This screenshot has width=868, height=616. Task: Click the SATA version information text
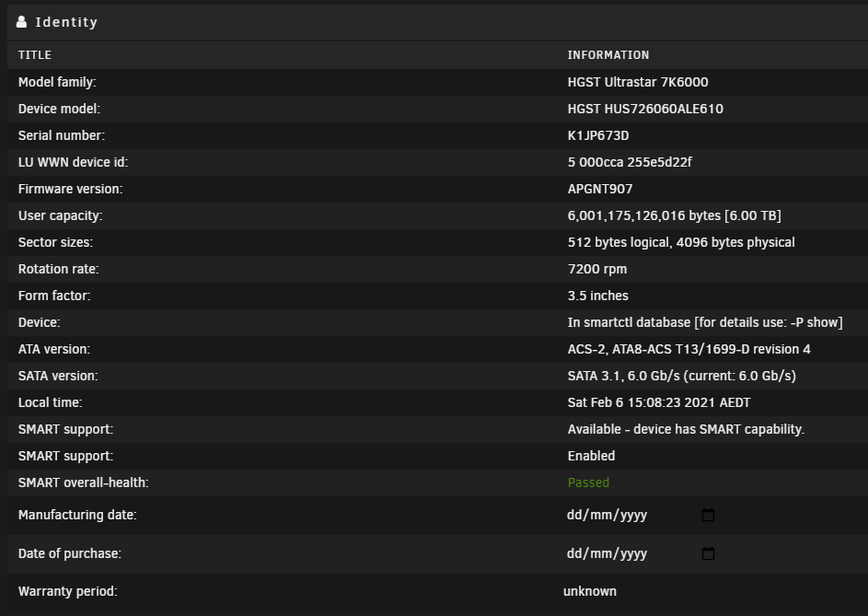[x=681, y=376]
